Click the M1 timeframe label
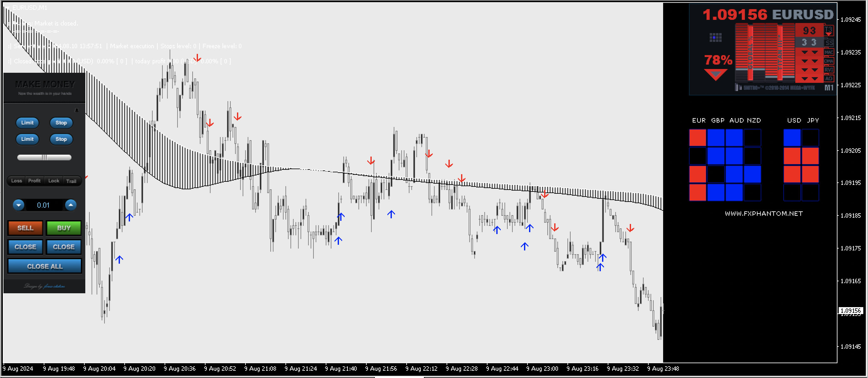The height and width of the screenshot is (378, 868). pyautogui.click(x=829, y=87)
